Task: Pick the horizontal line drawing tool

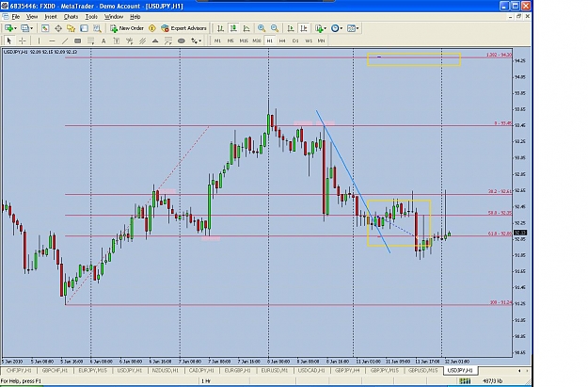Action: [x=52, y=40]
